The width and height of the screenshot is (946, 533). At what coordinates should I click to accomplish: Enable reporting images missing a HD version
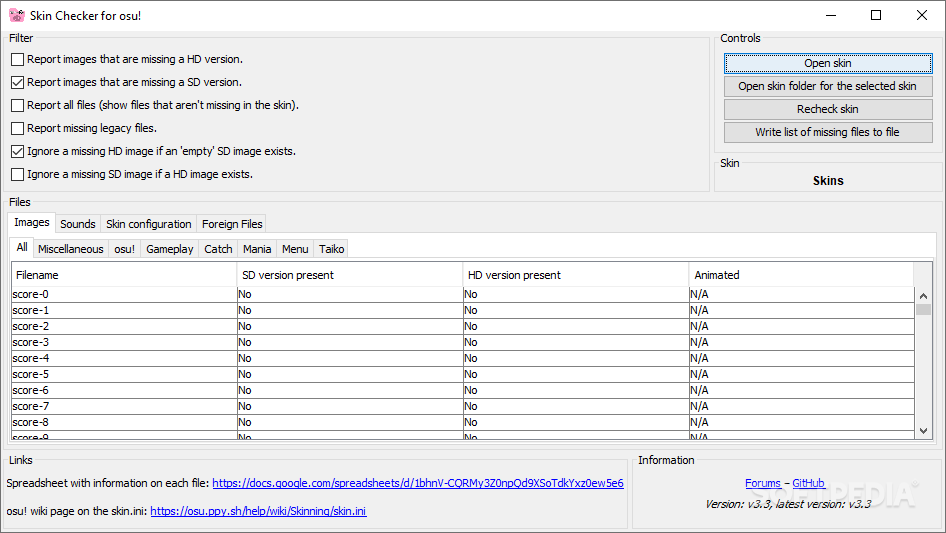coord(17,59)
